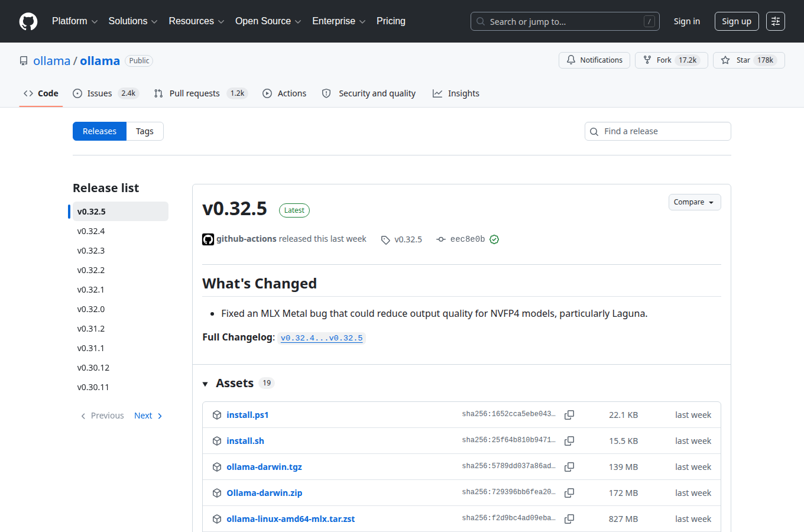Open the v0.32.4...v0.32.5 changelog link
This screenshot has width=804, height=532.
(x=322, y=338)
